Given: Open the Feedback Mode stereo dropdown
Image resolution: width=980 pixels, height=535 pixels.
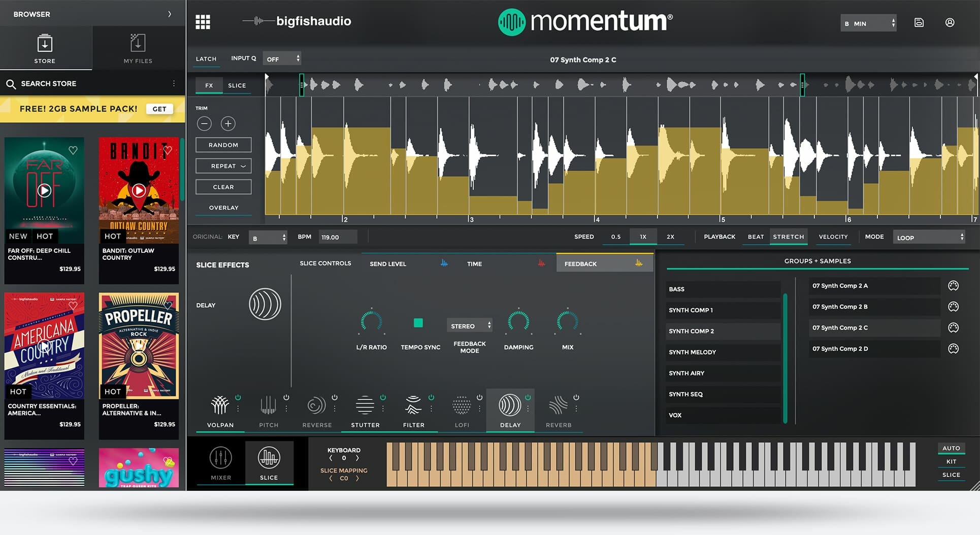Looking at the screenshot, I should pyautogui.click(x=469, y=325).
